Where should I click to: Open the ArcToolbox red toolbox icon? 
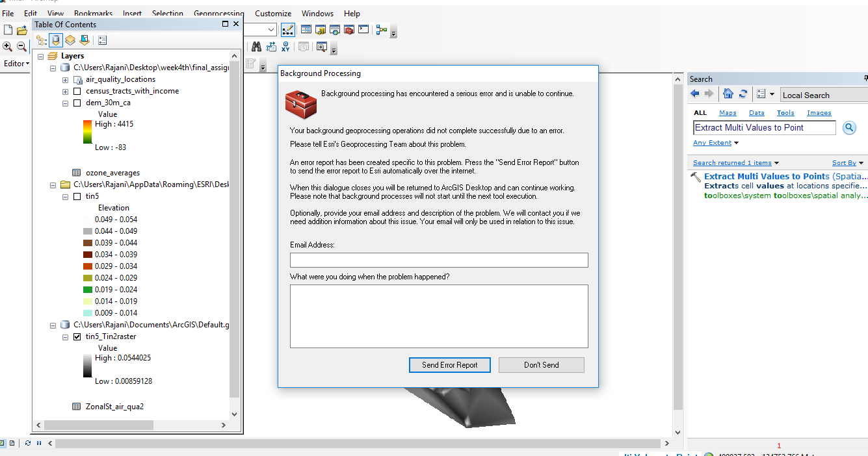point(349,30)
